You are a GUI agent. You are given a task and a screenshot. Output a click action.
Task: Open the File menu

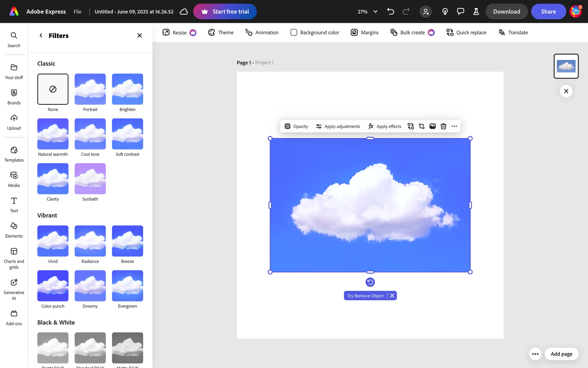pos(77,12)
